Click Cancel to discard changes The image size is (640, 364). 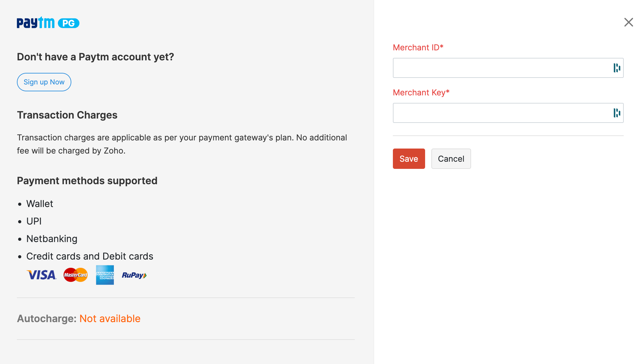tap(451, 159)
